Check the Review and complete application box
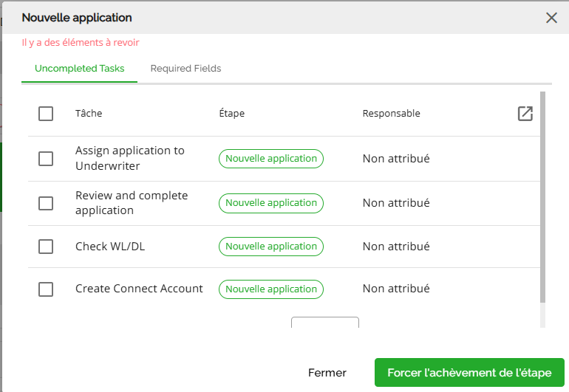 [x=46, y=203]
